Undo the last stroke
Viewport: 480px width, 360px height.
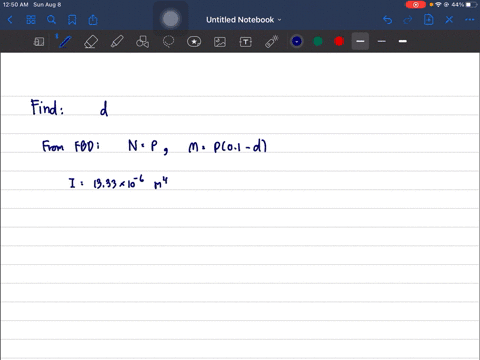click(387, 20)
